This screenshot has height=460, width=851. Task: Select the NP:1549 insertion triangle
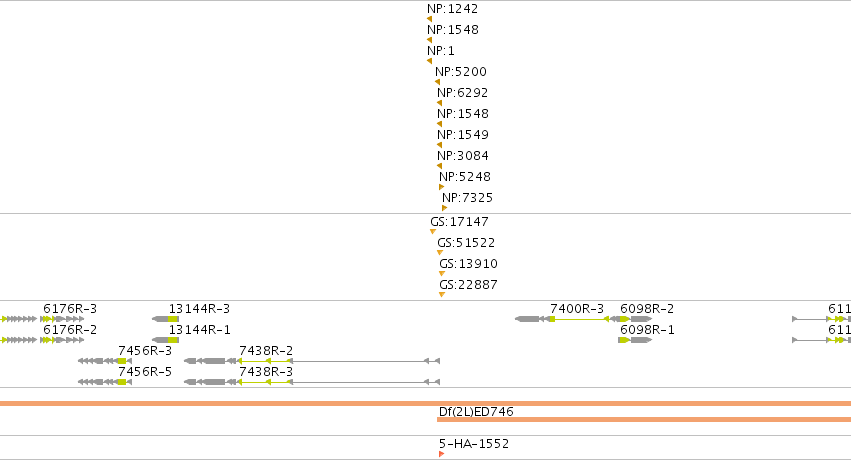click(440, 145)
